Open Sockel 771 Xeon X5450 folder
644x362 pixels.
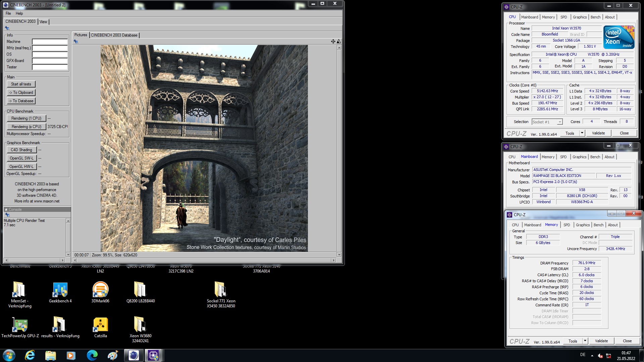click(221, 294)
